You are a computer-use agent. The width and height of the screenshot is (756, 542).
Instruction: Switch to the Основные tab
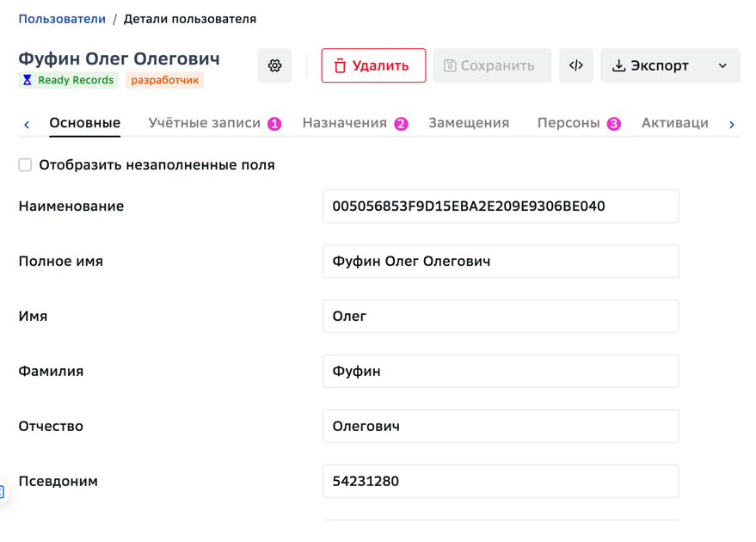[x=85, y=123]
